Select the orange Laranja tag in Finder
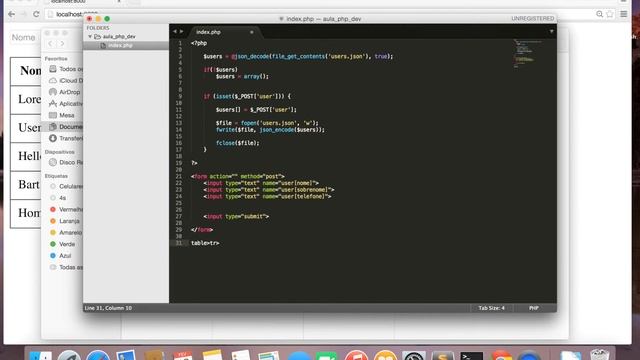Image resolution: width=640 pixels, height=360 pixels. coord(64,221)
